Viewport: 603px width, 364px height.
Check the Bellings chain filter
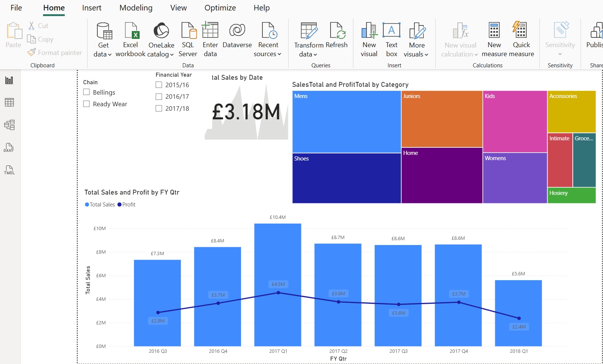click(86, 92)
